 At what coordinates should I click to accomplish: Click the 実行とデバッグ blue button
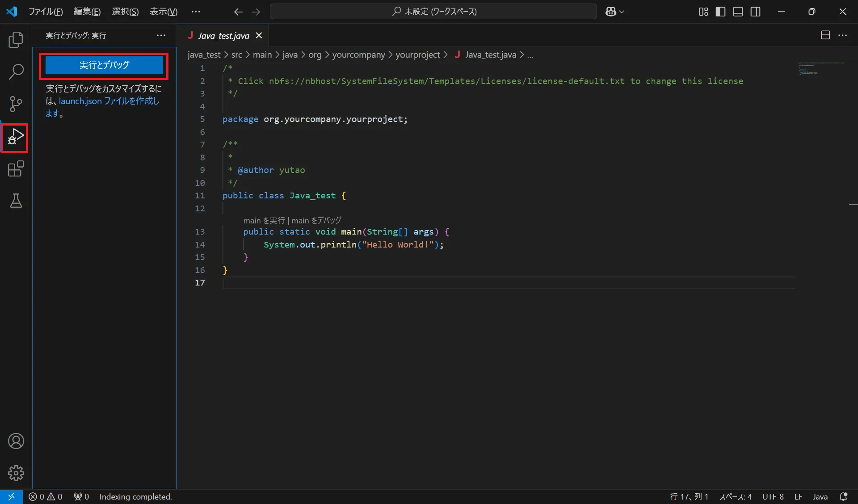pos(104,65)
